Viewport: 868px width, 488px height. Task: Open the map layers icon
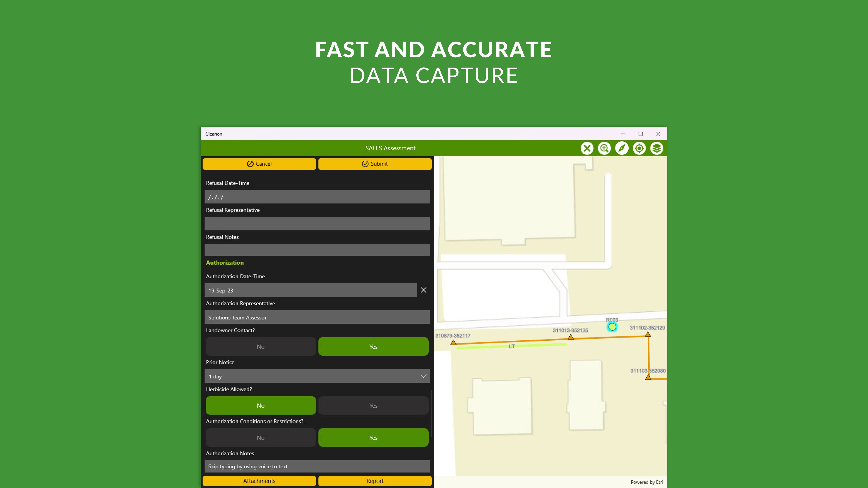pyautogui.click(x=657, y=148)
